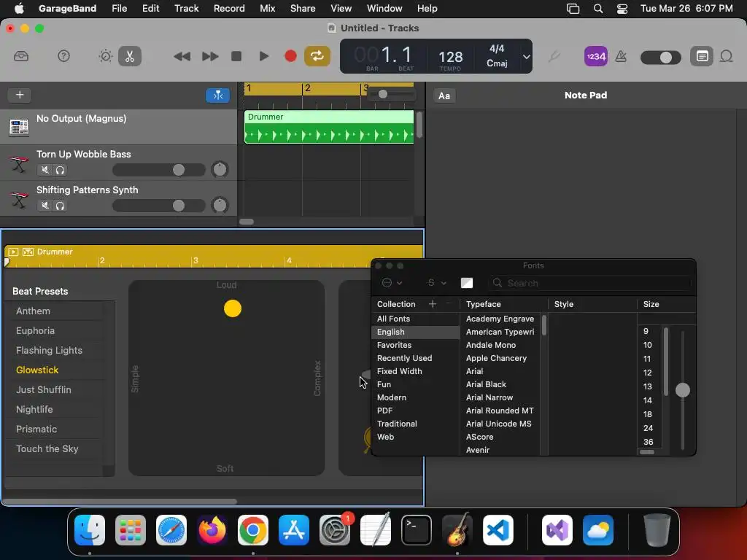The width and height of the screenshot is (747, 560).
Task: Solo the Torn Up Wobble Bass track
Action: point(60,169)
